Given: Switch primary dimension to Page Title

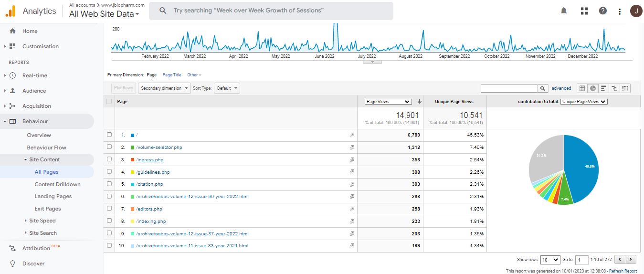Looking at the screenshot, I should pyautogui.click(x=172, y=75).
